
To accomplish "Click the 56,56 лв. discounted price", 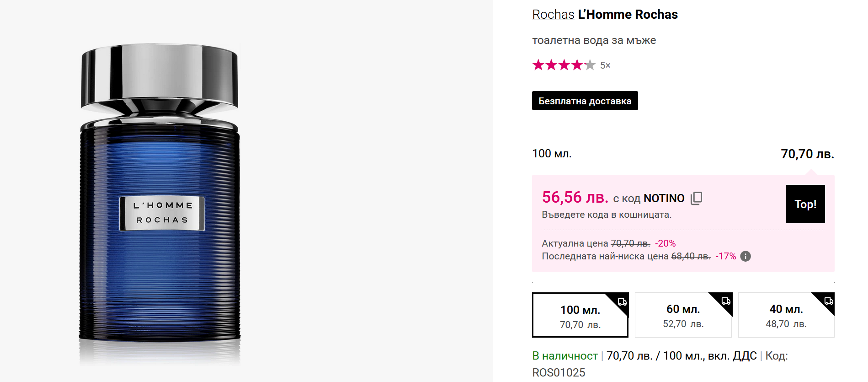I will [x=575, y=197].
